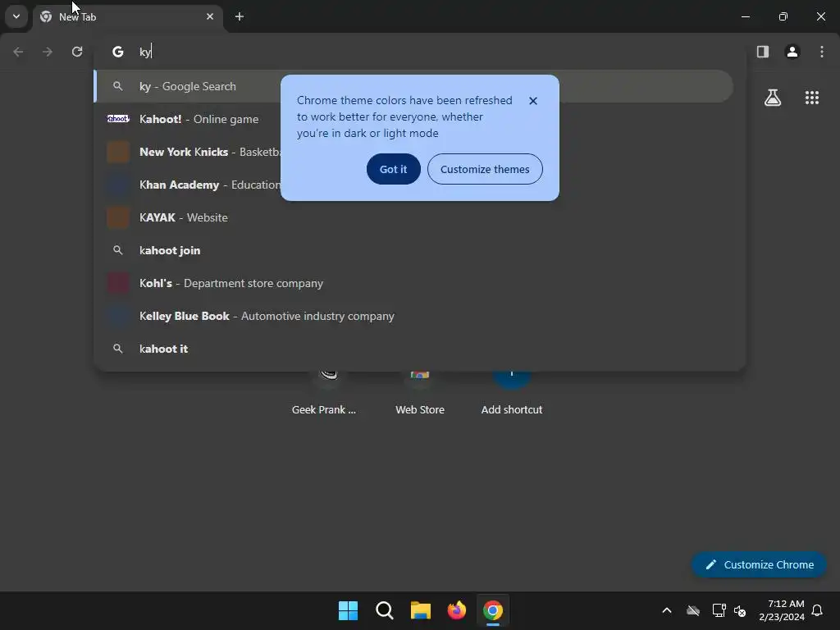
Task: Click the Got it button
Action: 393,169
